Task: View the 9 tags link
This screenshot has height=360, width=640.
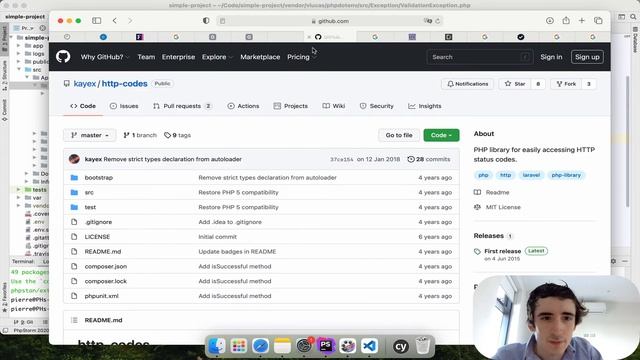Action: point(178,135)
